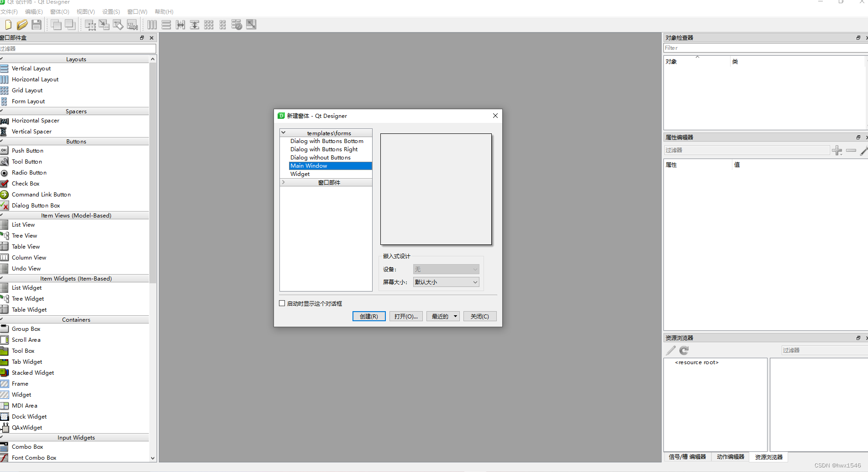Switch to the 资源浏览器 tab
The width and height of the screenshot is (868, 472).
pyautogui.click(x=769, y=457)
